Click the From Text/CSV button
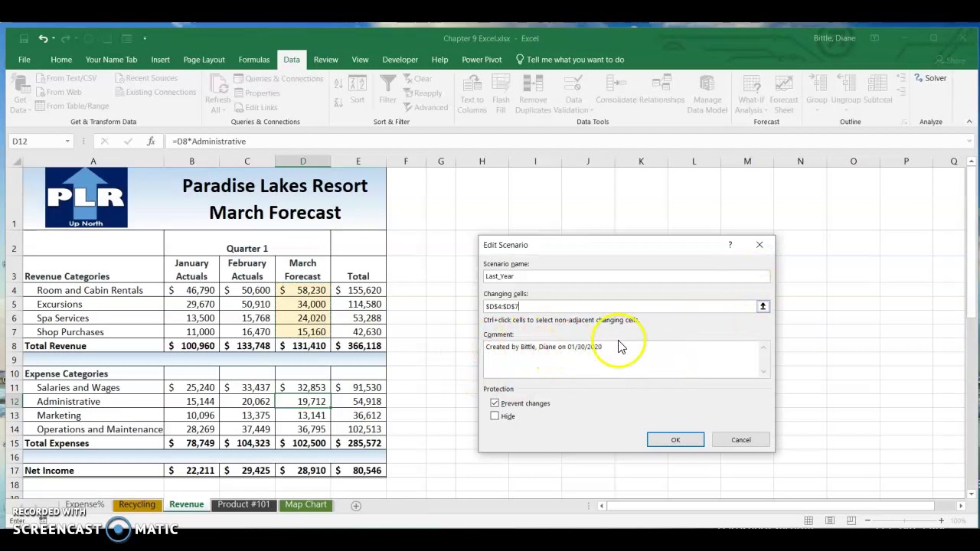Viewport: 980px width, 551px height. [x=65, y=78]
